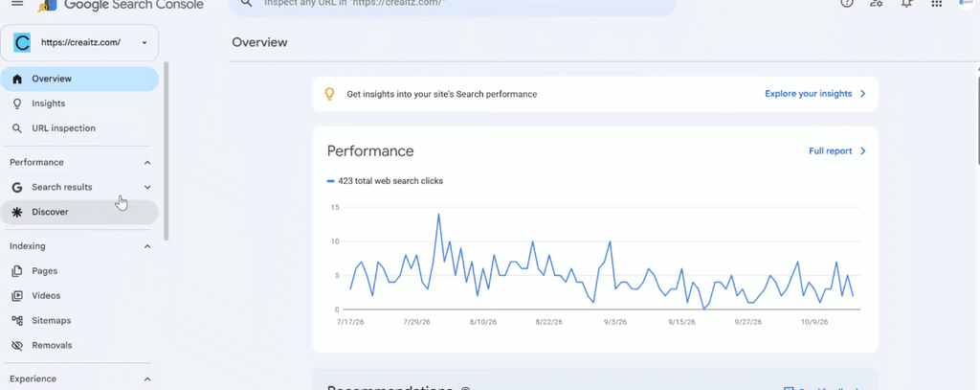980x390 pixels.
Task: Click the search magnifier icon in URL bar
Action: (x=246, y=3)
